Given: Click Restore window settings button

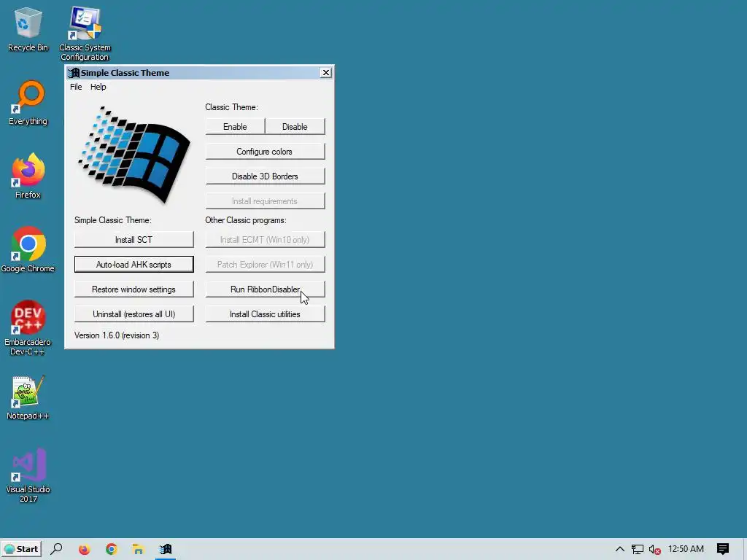Looking at the screenshot, I should [x=134, y=289].
